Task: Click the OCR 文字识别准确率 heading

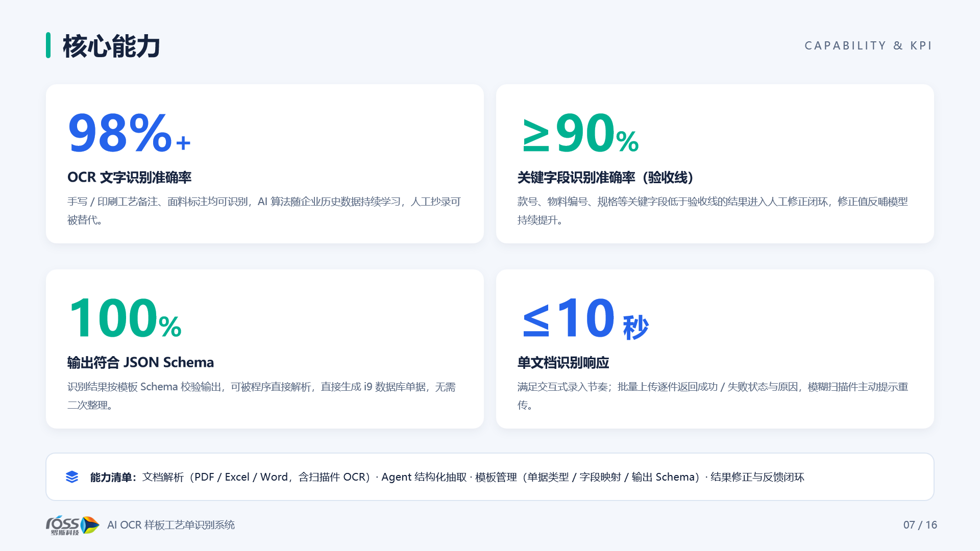Action: coord(129,178)
